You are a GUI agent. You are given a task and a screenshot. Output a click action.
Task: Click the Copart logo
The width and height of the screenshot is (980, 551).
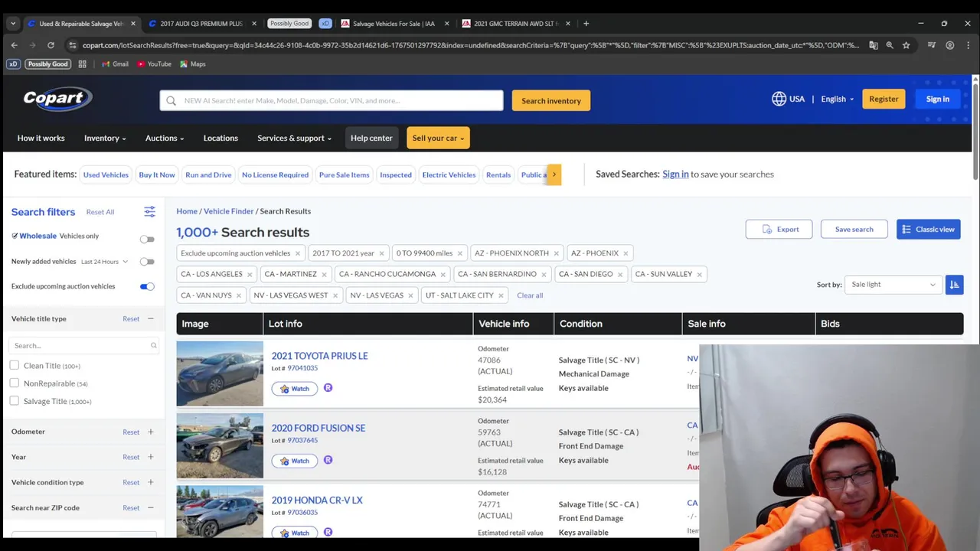[57, 98]
